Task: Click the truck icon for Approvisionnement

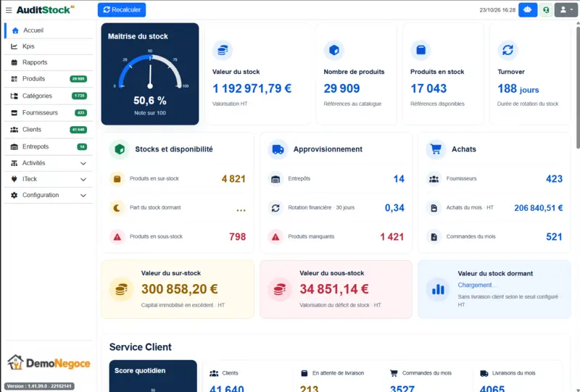Action: click(278, 149)
